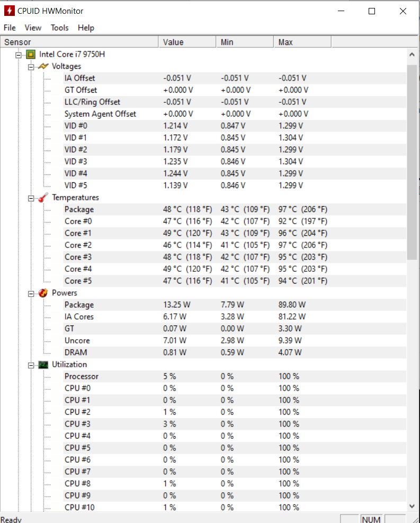
Task: Open the File menu
Action: click(x=10, y=28)
